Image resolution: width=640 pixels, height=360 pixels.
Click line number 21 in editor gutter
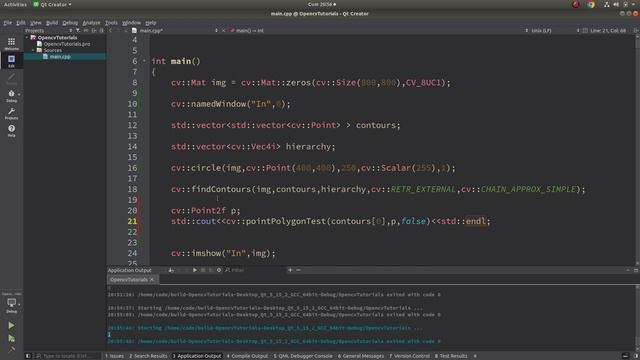click(132, 221)
